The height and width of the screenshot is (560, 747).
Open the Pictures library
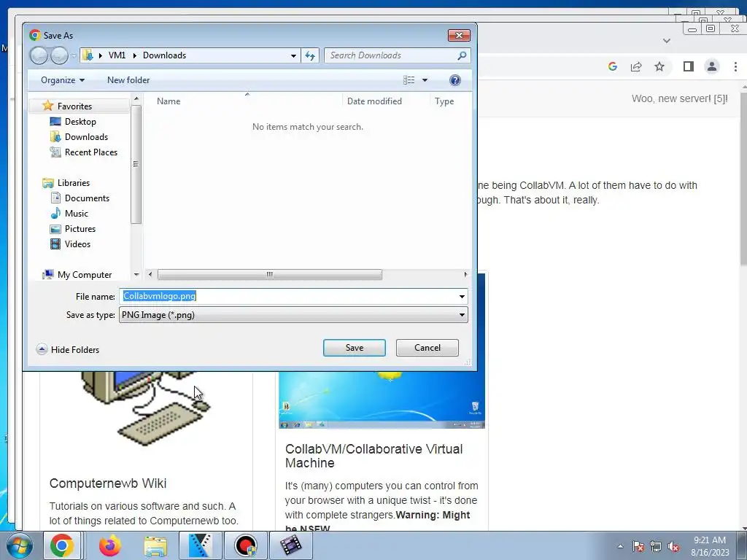tap(80, 228)
